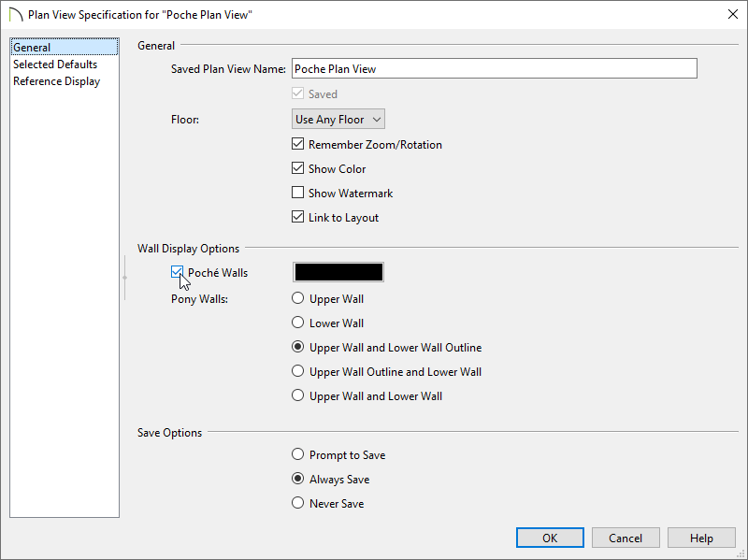The height and width of the screenshot is (560, 748).
Task: Choose the Lower Wall radio button
Action: 297,323
